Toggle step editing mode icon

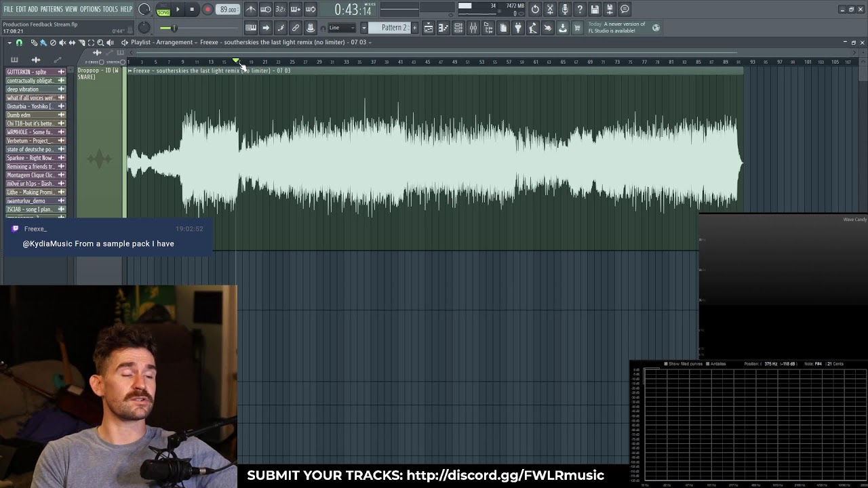point(281,28)
